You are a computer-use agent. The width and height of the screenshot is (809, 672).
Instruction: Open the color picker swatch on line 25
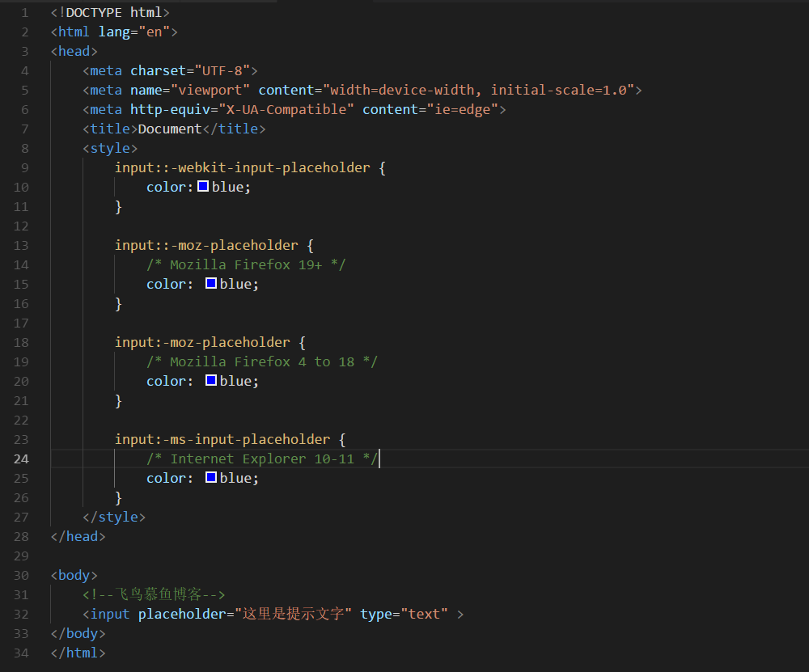[x=211, y=478]
